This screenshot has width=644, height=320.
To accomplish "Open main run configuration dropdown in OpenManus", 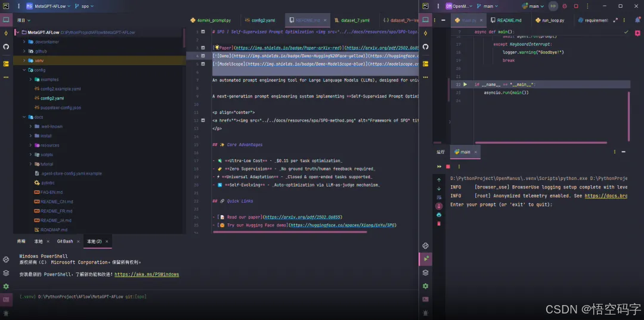I will (533, 6).
